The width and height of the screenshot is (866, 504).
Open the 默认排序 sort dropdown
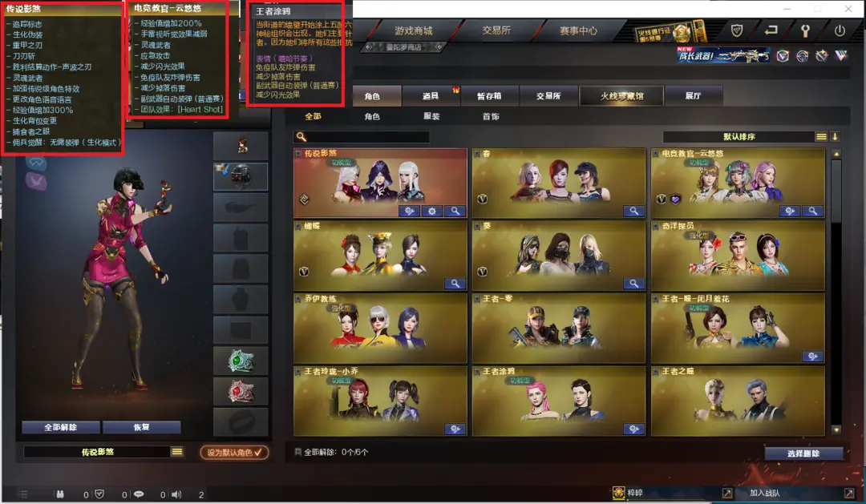[x=739, y=136]
